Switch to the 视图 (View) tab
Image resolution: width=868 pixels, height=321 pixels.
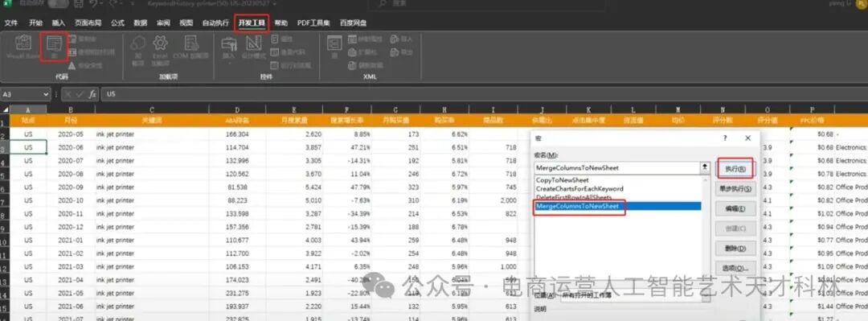click(x=186, y=23)
